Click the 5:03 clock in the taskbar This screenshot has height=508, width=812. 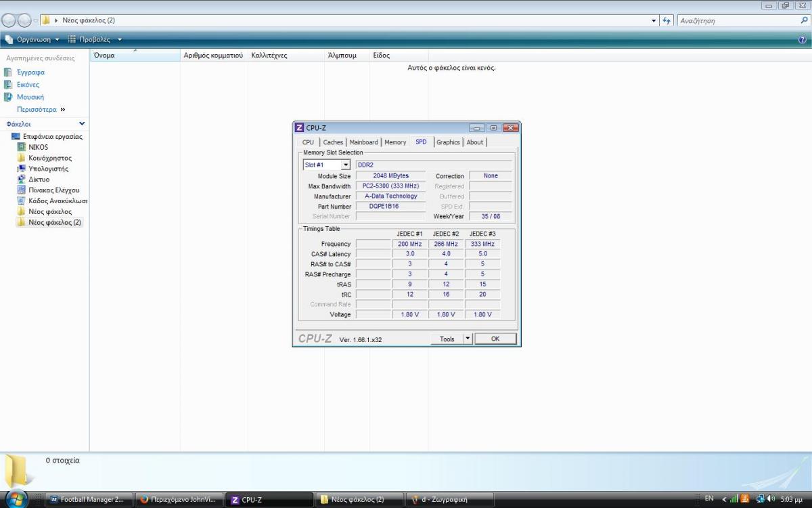click(792, 499)
